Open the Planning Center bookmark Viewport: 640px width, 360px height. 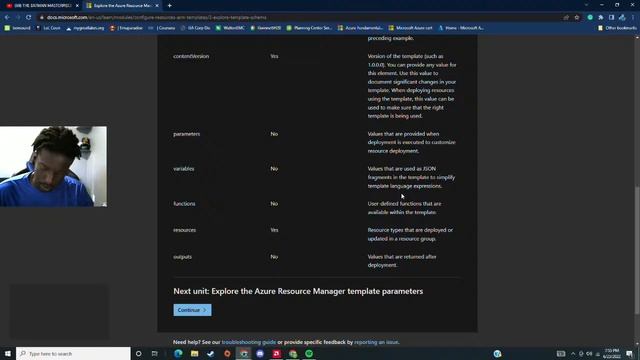point(309,28)
